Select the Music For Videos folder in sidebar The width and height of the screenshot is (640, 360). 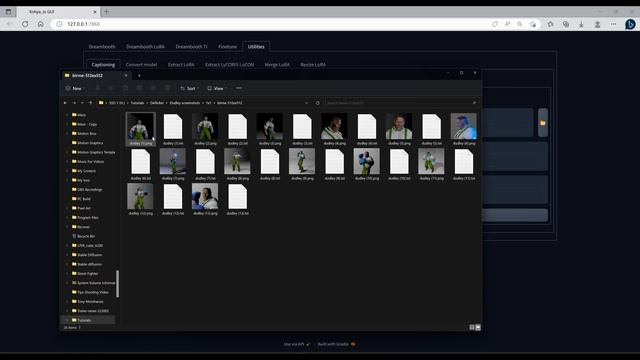[x=88, y=162]
